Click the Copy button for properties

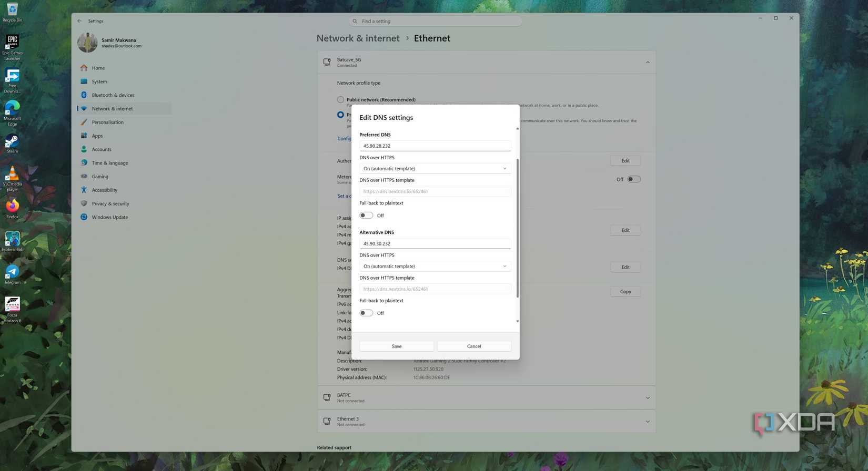point(625,292)
